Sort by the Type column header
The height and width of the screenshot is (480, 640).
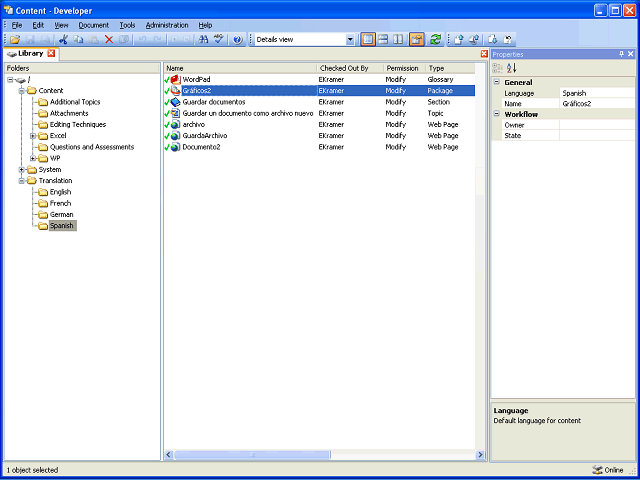pos(450,68)
